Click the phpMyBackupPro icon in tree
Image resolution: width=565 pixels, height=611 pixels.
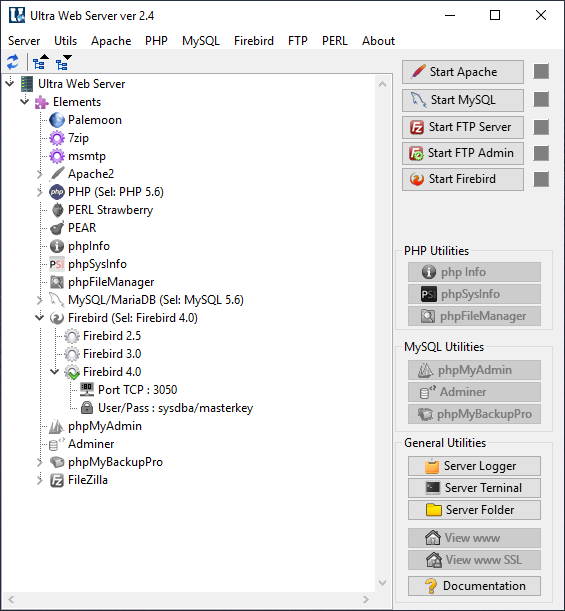[x=57, y=462]
